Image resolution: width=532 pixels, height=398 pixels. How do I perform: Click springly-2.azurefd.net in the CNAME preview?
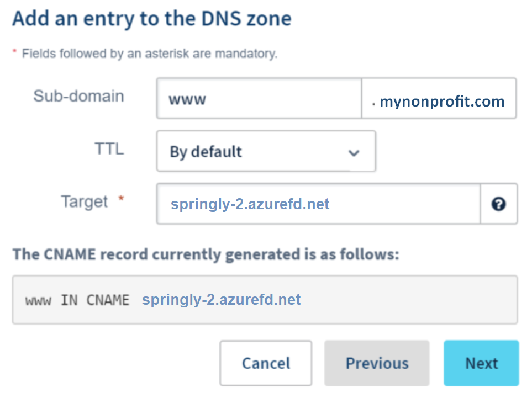(221, 300)
